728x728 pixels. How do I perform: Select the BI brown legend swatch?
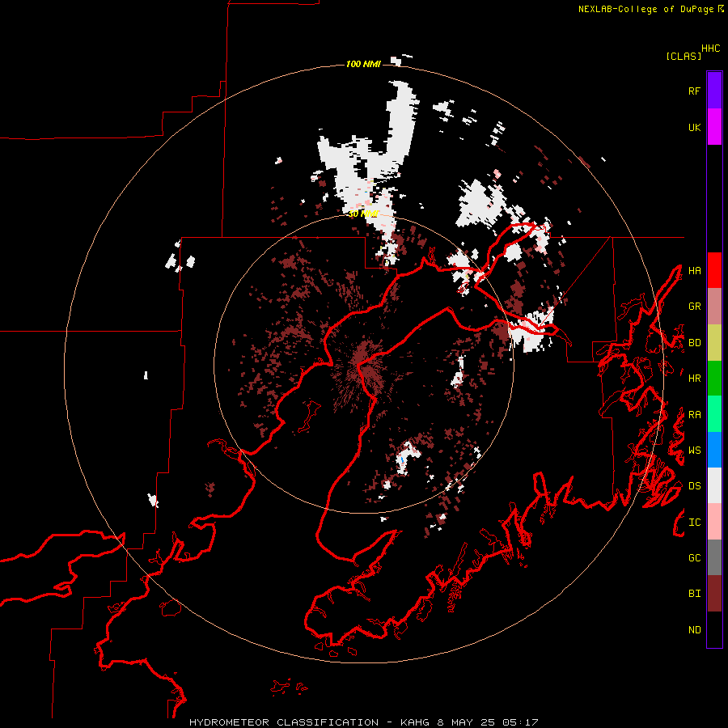714,594
